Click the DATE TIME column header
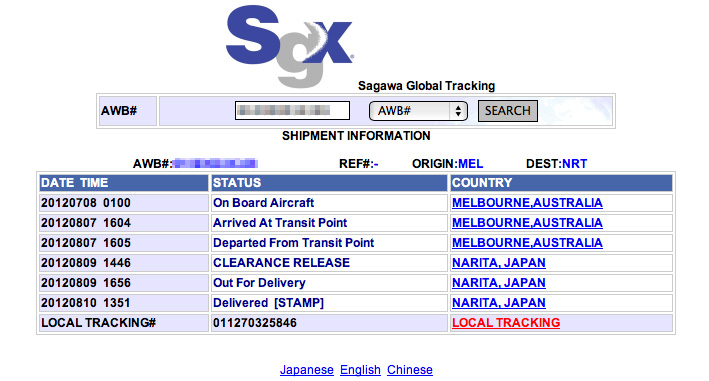709x381 pixels. click(x=123, y=183)
